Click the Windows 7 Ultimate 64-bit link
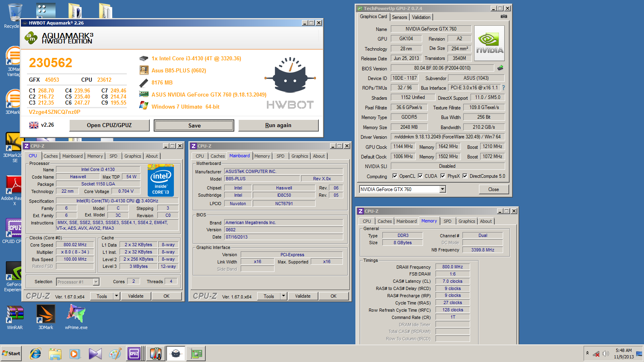644x362 pixels. click(x=186, y=107)
